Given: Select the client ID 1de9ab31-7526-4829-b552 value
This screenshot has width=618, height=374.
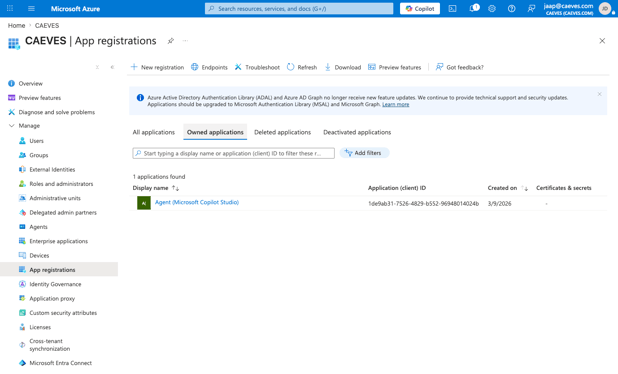Looking at the screenshot, I should click(423, 204).
